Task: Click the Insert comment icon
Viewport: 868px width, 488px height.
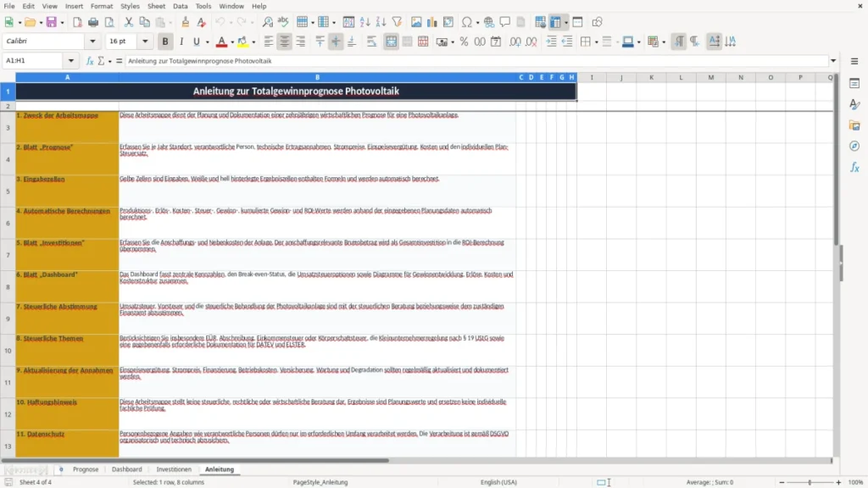Action: click(x=505, y=22)
